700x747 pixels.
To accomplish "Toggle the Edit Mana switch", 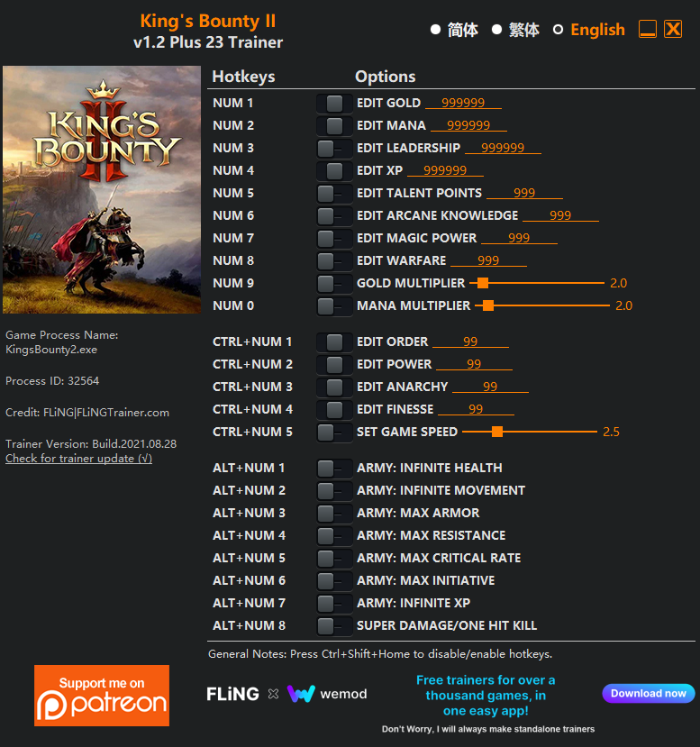I will pos(334,125).
